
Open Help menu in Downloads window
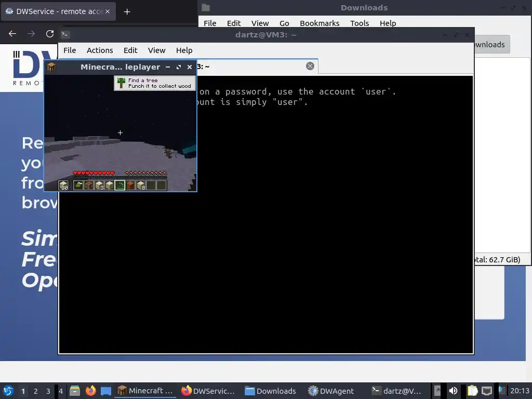tap(388, 23)
